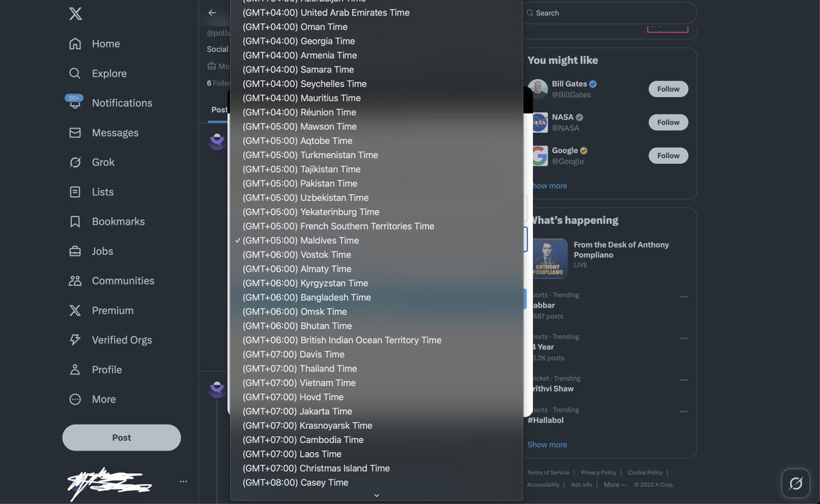820x504 pixels.
Task: Select the checked Maldives Time option
Action: [x=377, y=240]
